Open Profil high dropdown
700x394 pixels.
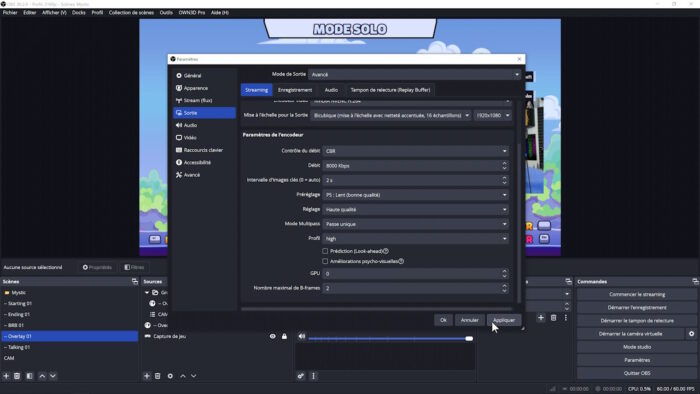(x=416, y=239)
